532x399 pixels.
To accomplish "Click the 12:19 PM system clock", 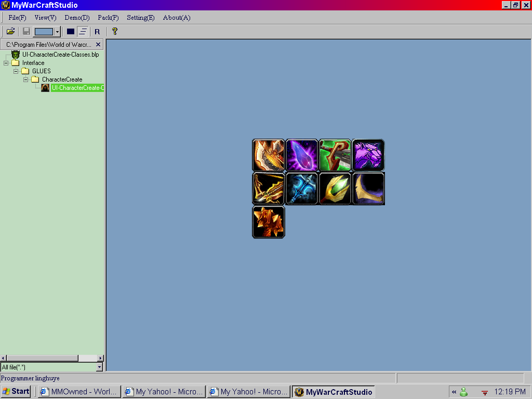I will 510,392.
